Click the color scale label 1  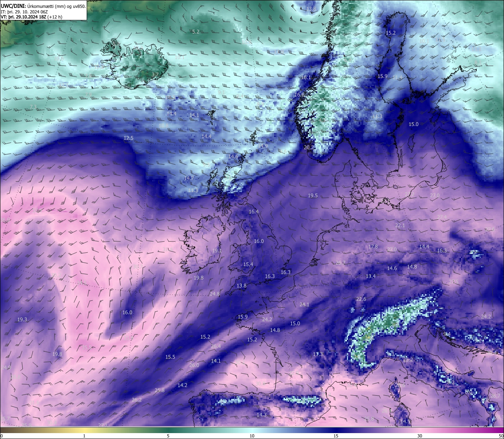pos(84,436)
